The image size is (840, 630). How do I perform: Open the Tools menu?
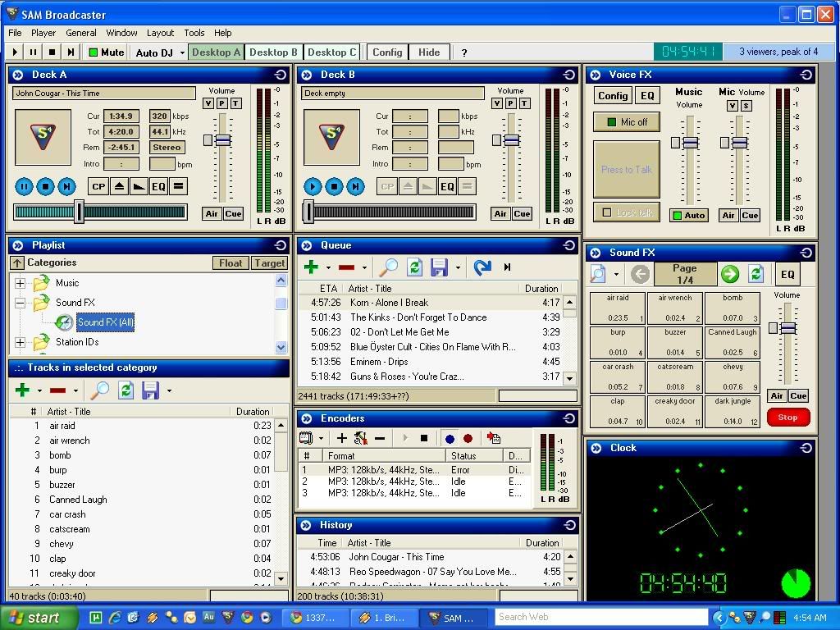tap(194, 33)
